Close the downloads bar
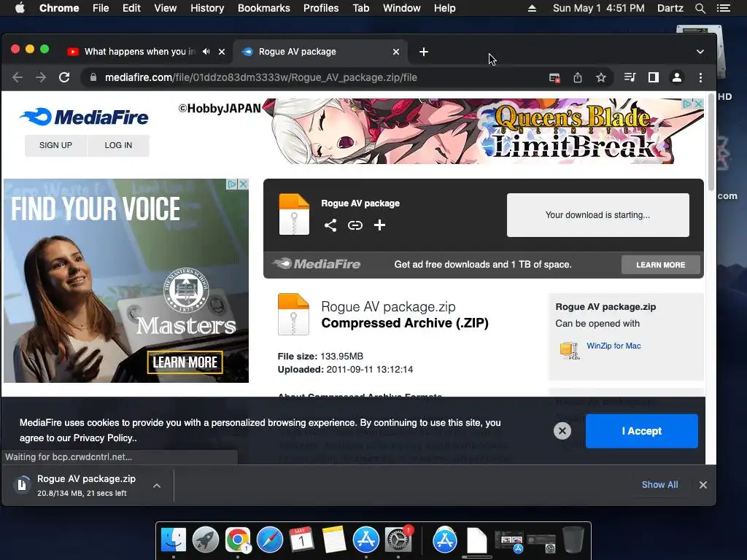Image resolution: width=747 pixels, height=560 pixels. click(703, 485)
